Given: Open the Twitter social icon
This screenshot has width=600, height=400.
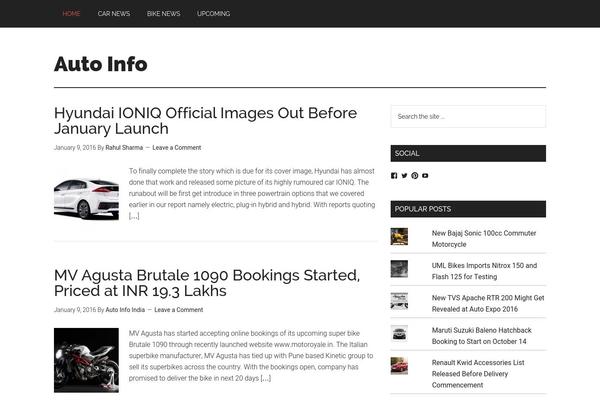Looking at the screenshot, I should coord(404,176).
